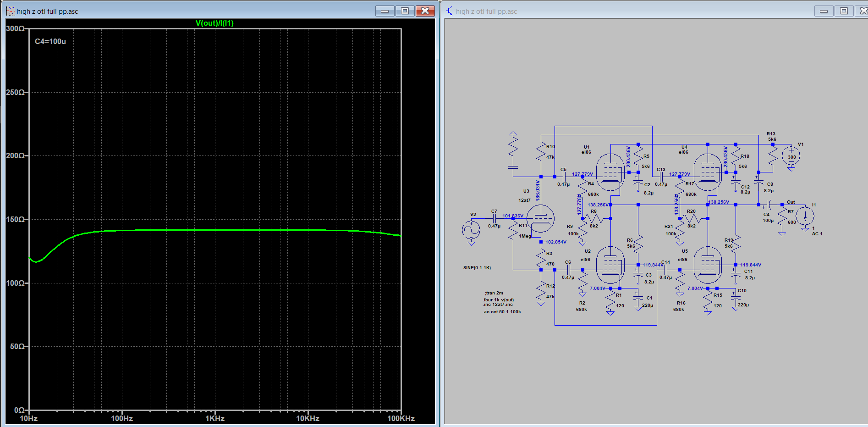Click the 10Hz horizontal axis label
The image size is (868, 427).
point(28,418)
